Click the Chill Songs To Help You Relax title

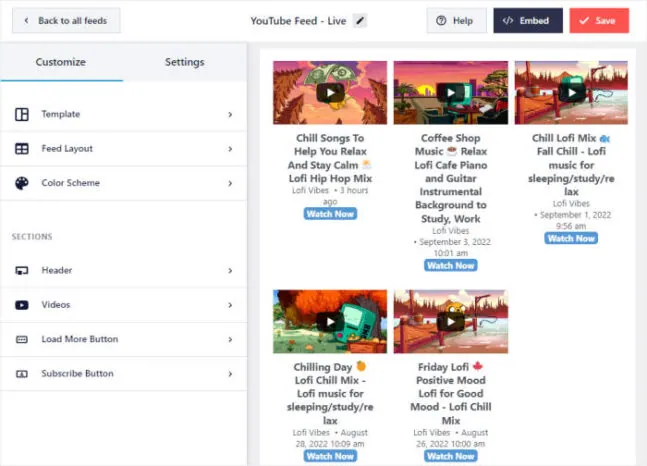click(330, 158)
